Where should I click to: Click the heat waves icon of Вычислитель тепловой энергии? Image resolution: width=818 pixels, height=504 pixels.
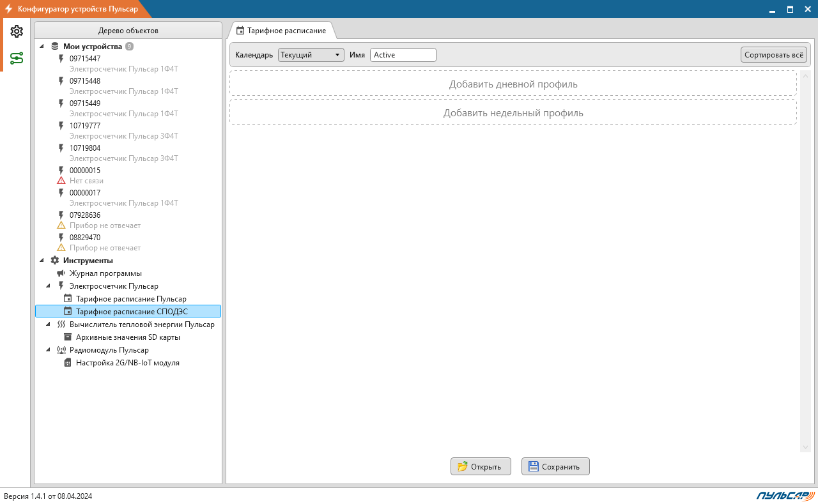pos(61,325)
